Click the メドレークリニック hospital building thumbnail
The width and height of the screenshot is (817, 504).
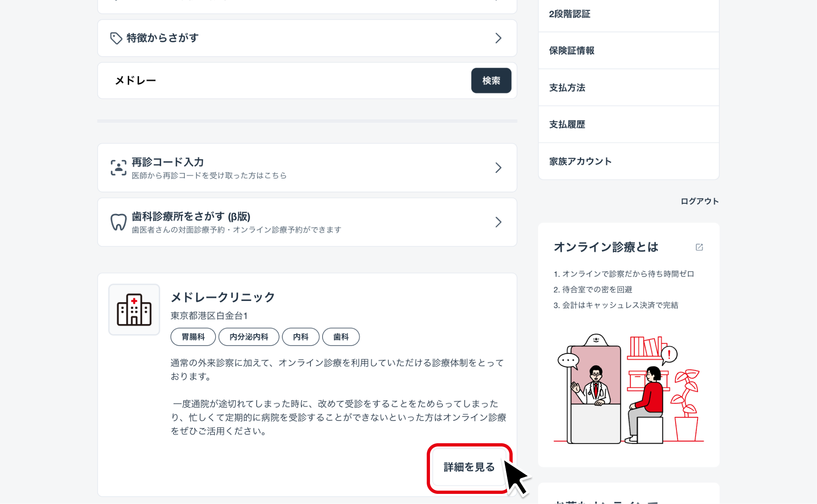point(134,310)
